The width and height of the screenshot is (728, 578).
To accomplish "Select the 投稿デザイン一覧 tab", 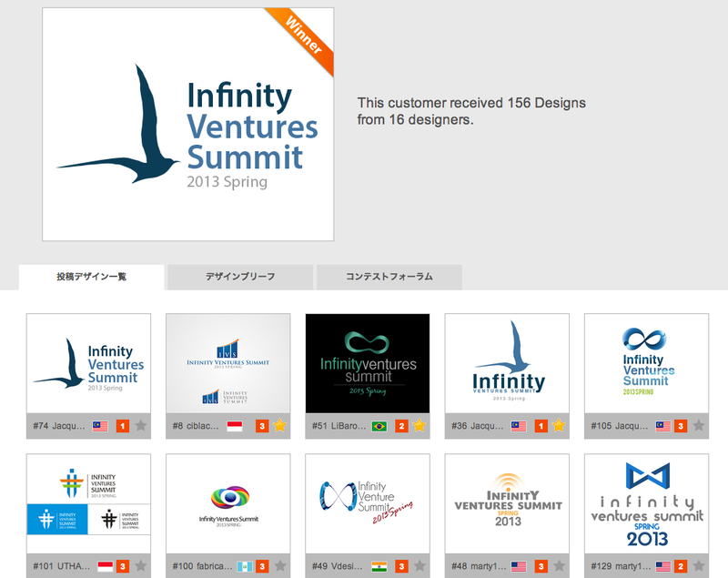I will click(92, 277).
